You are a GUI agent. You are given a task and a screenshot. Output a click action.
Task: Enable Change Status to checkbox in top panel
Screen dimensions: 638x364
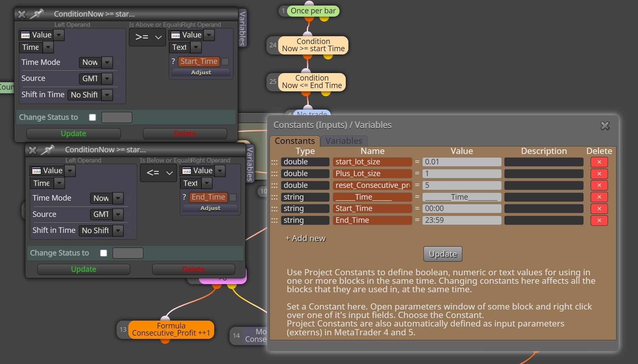pyautogui.click(x=93, y=117)
